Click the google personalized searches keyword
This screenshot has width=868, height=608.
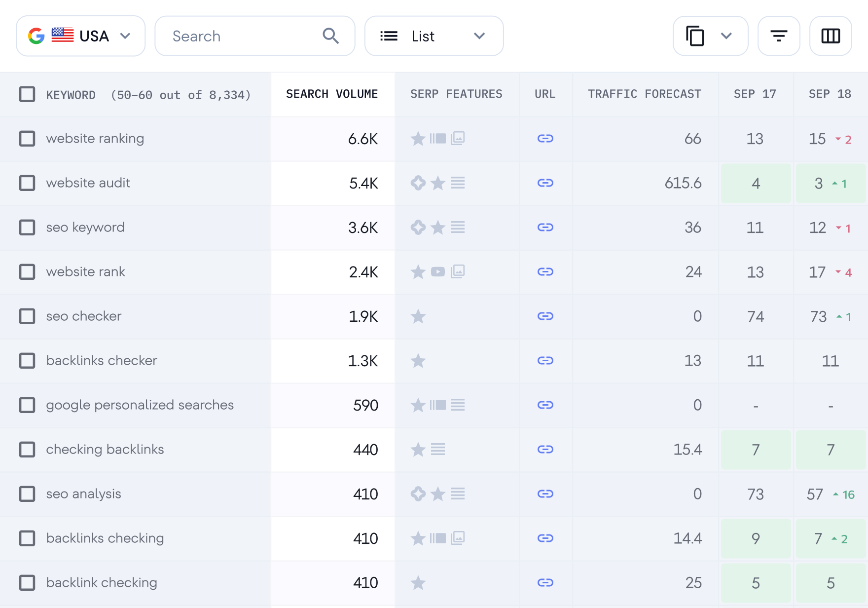(140, 405)
